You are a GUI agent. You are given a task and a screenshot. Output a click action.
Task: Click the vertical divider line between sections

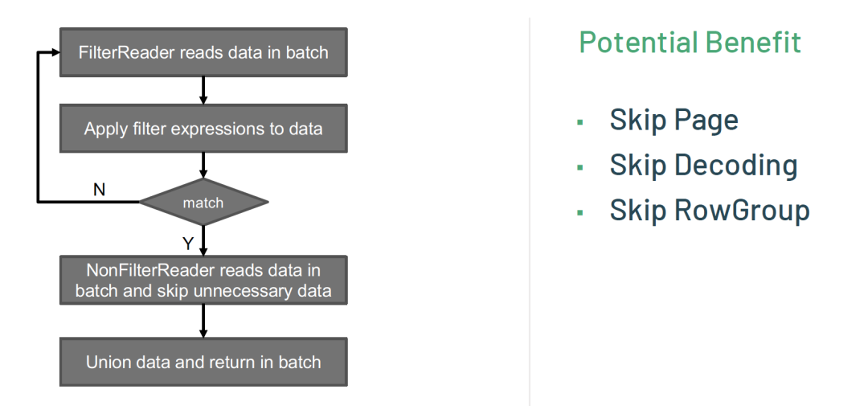pyautogui.click(x=530, y=211)
